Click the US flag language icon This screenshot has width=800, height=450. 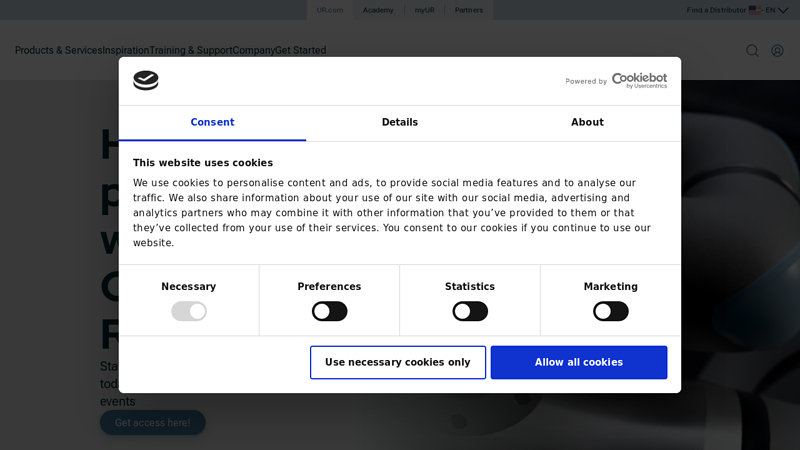(x=755, y=10)
